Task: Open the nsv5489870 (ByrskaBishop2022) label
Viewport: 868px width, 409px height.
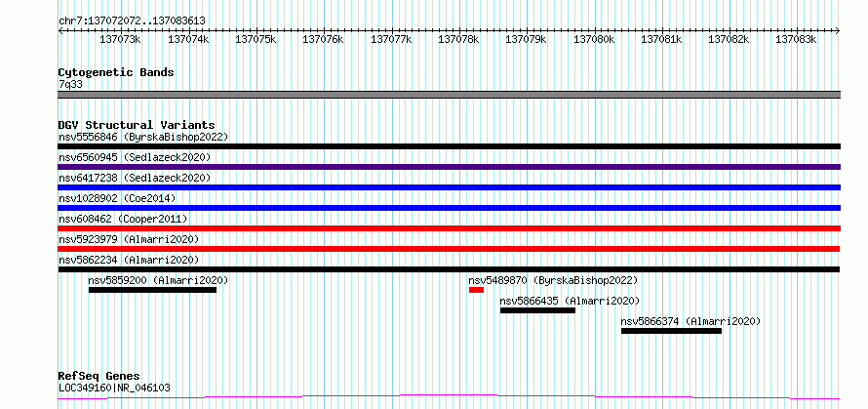Action: [554, 280]
